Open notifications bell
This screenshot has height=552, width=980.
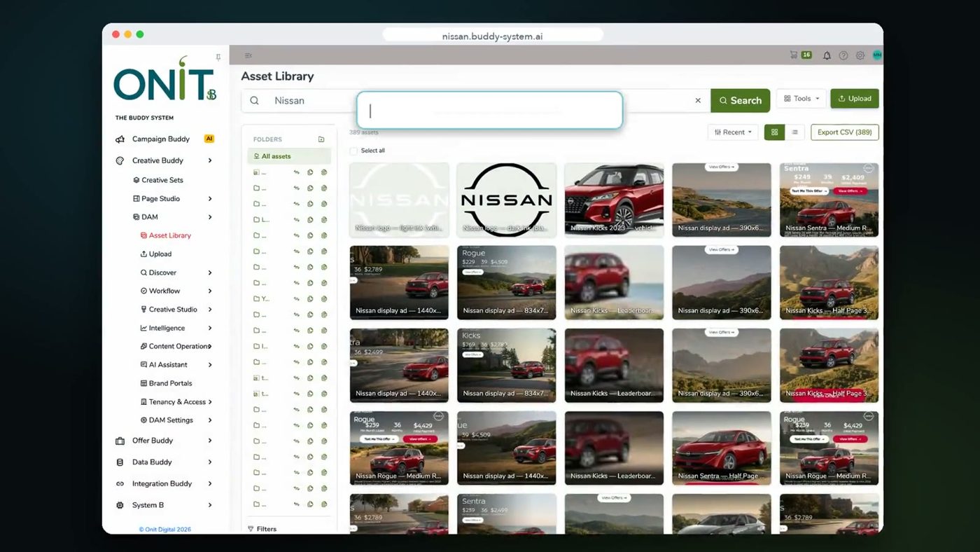(827, 55)
